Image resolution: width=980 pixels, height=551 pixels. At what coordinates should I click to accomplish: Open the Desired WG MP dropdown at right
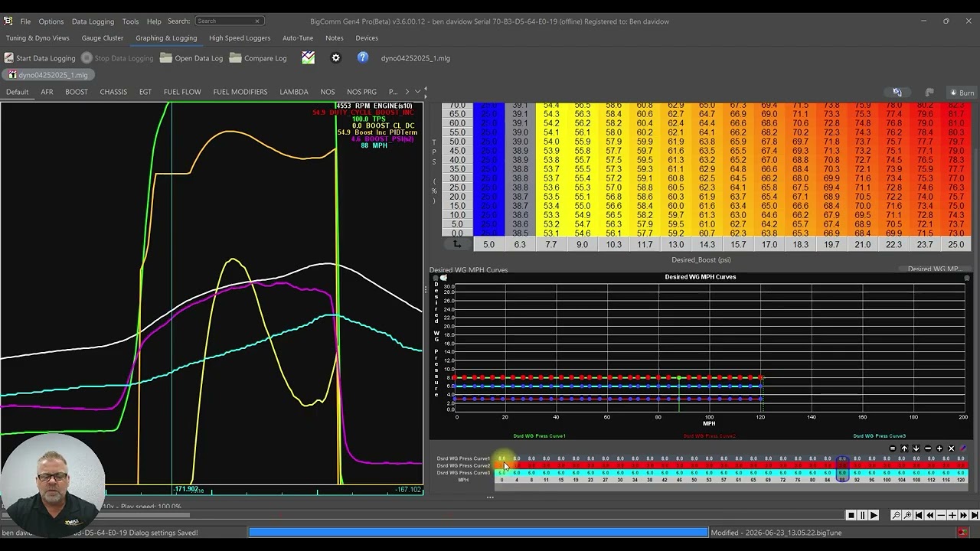[933, 269]
